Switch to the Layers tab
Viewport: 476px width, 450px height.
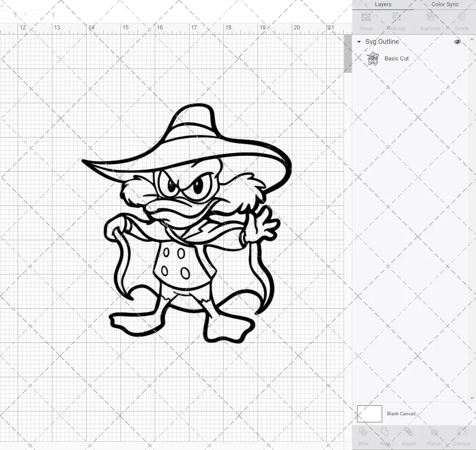(x=383, y=4)
